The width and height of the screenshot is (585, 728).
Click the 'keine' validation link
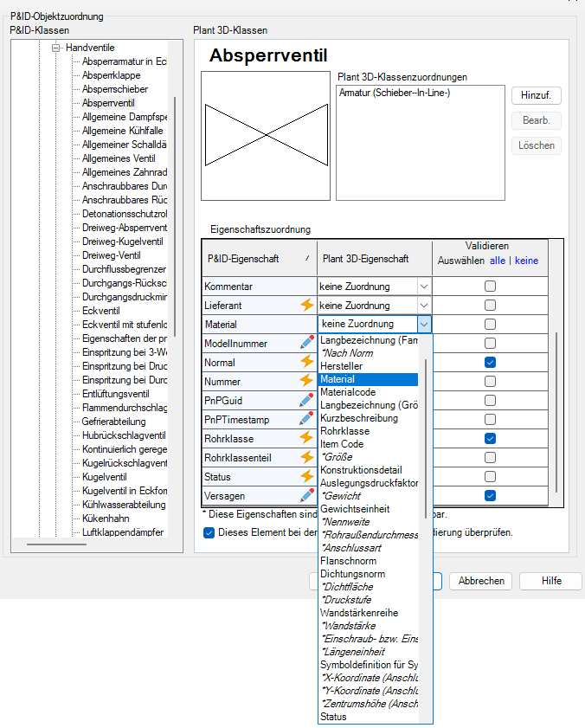point(526,261)
